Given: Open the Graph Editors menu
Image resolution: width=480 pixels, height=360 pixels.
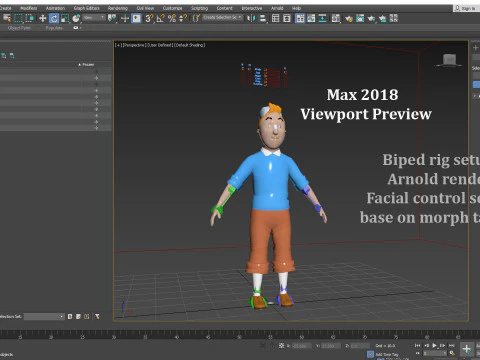Looking at the screenshot, I should pos(87,8).
